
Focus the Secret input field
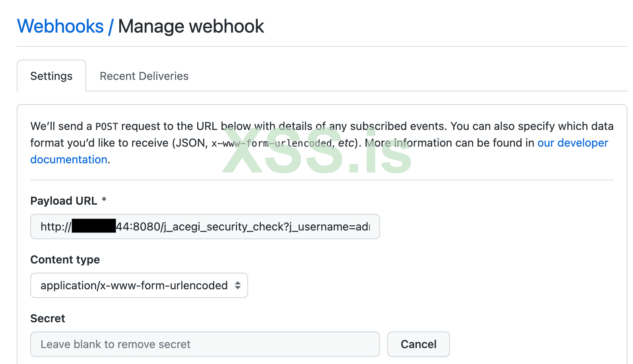(205, 344)
